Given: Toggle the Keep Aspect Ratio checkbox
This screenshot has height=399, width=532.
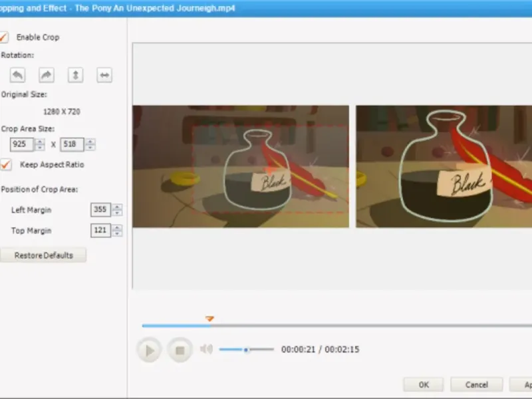Looking at the screenshot, I should pyautogui.click(x=5, y=164).
